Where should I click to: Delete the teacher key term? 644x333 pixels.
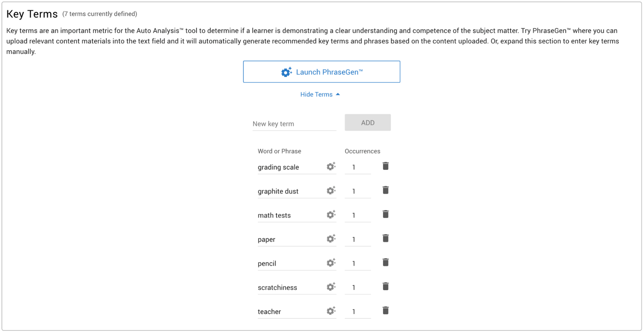(385, 310)
